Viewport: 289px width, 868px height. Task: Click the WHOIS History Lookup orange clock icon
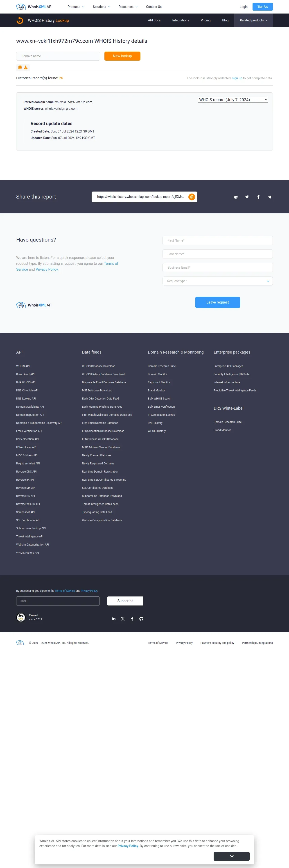[20, 20]
